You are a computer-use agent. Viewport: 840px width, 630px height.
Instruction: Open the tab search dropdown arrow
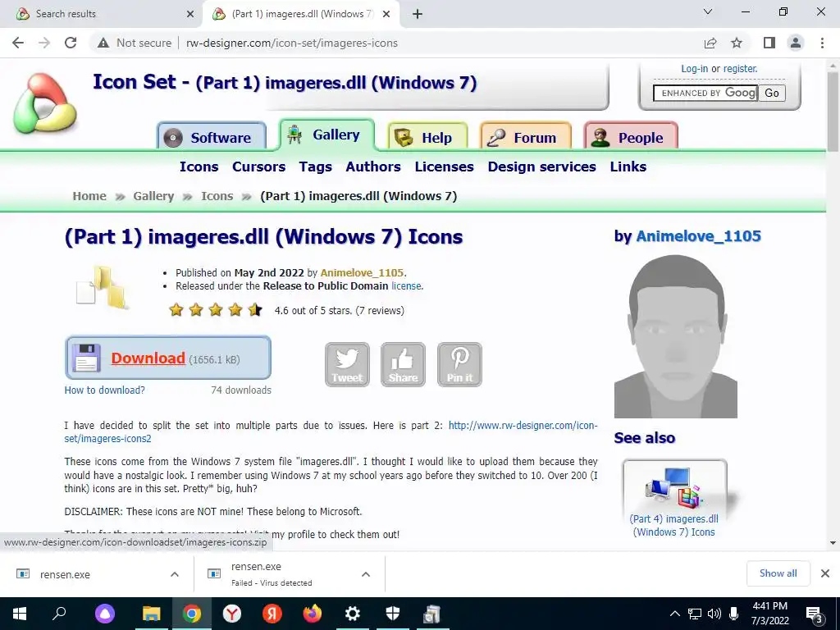pyautogui.click(x=708, y=11)
